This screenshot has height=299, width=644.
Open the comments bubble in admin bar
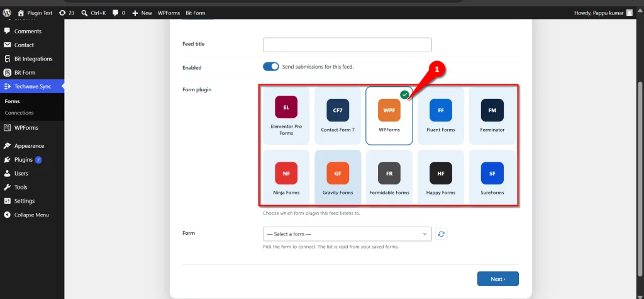coord(119,13)
